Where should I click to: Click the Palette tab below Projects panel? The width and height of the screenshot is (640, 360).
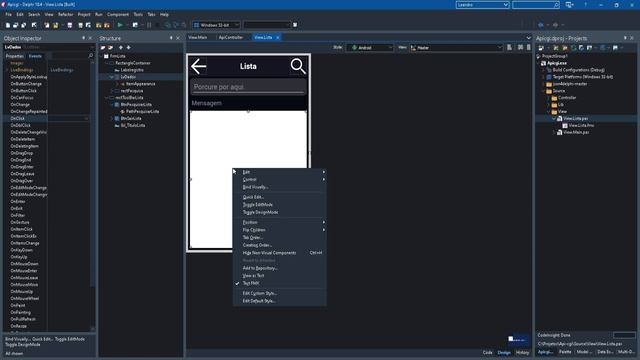pyautogui.click(x=565, y=352)
